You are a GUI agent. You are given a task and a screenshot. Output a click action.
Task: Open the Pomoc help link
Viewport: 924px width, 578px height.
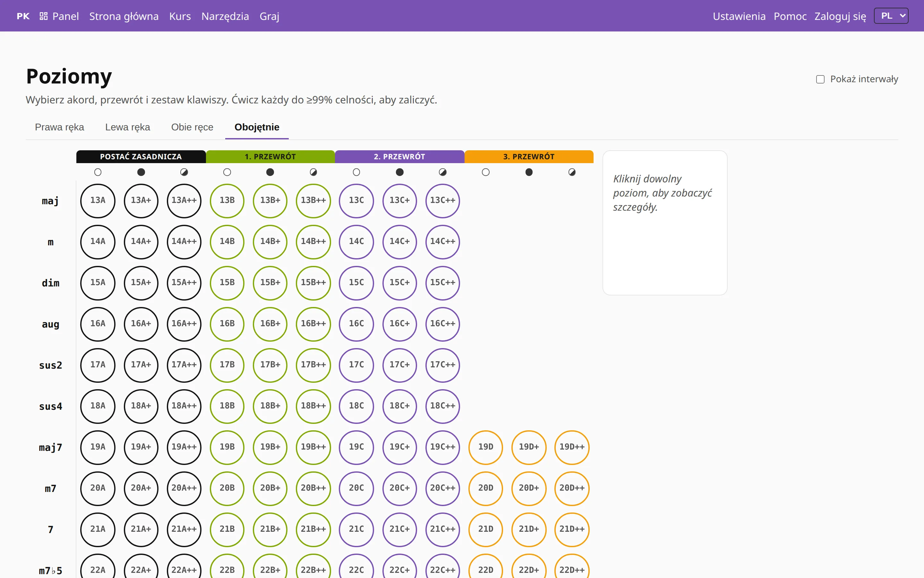click(790, 16)
